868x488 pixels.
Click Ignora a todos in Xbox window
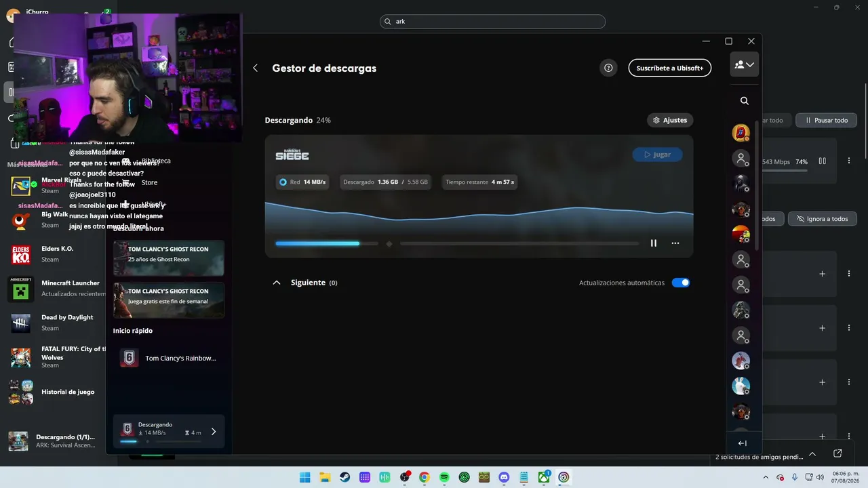coord(822,219)
